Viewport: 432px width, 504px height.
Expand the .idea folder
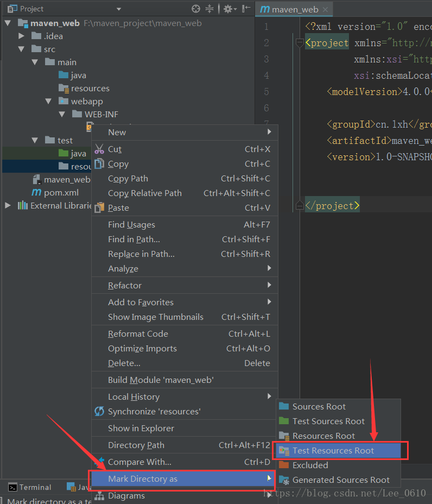(x=22, y=36)
